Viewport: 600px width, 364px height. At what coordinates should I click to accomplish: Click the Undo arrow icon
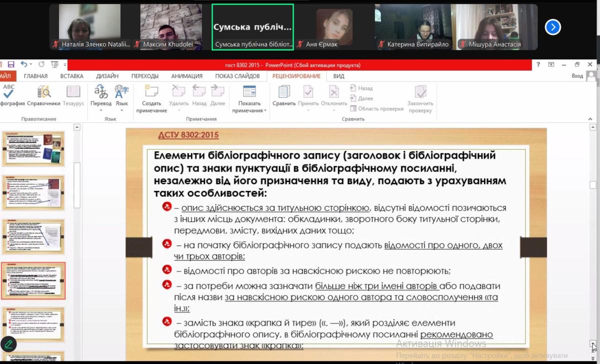point(24,64)
